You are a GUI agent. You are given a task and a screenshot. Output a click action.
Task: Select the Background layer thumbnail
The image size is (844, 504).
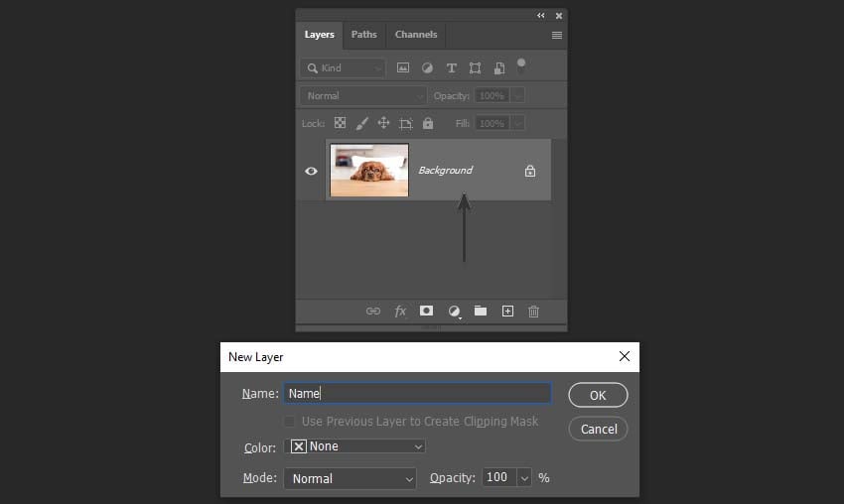369,170
